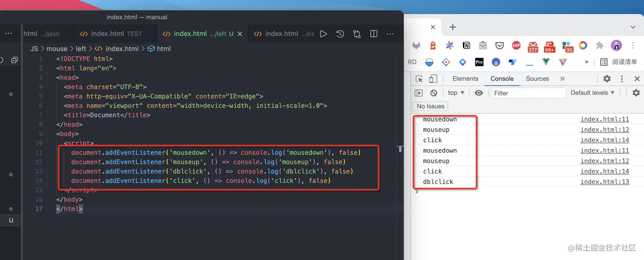Open index.html:11 link beside first mousedown
Screen dimensions: 644x260
click(604, 119)
